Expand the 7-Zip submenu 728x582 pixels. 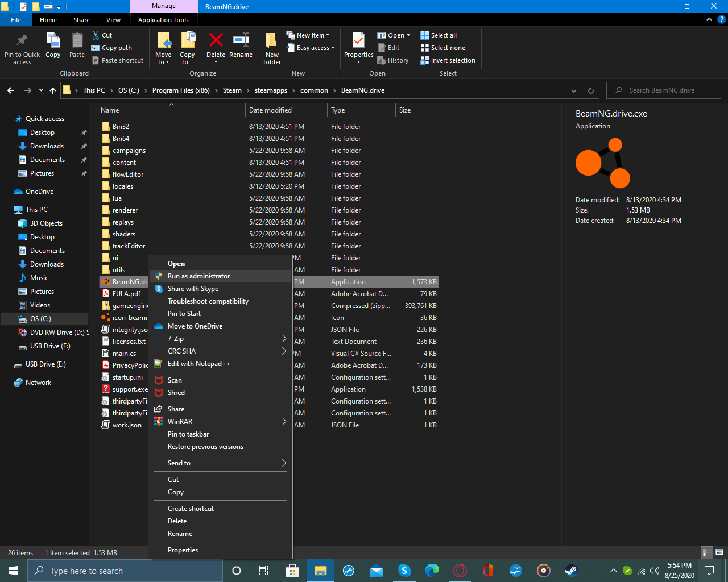tap(221, 339)
